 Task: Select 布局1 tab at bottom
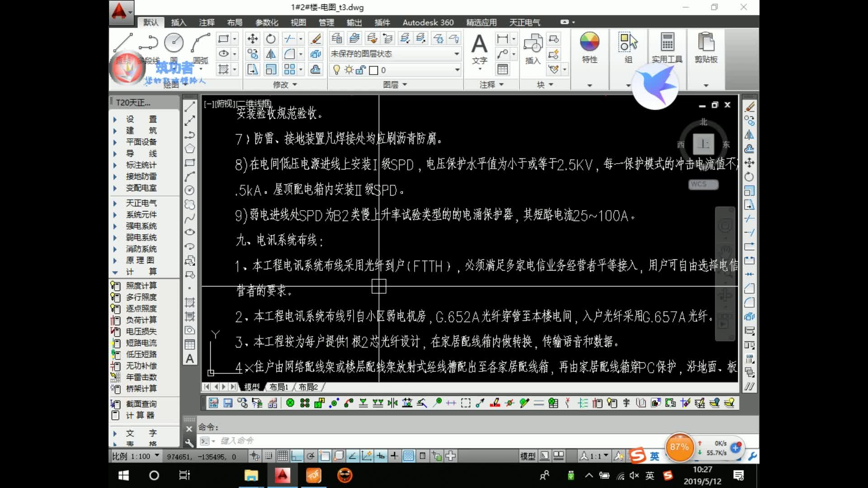click(x=278, y=387)
